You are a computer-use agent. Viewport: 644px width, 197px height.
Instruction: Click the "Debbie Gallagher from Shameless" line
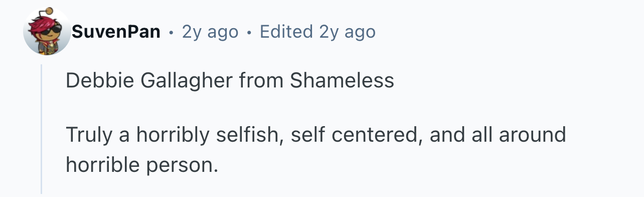pos(230,81)
